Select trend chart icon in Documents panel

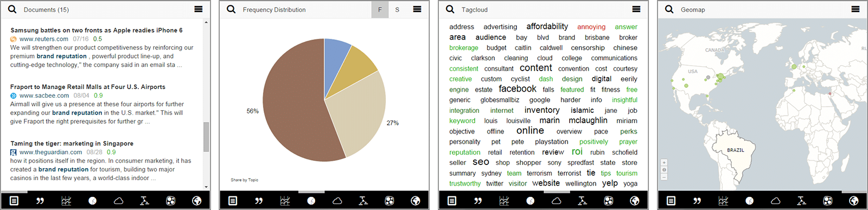point(66,201)
